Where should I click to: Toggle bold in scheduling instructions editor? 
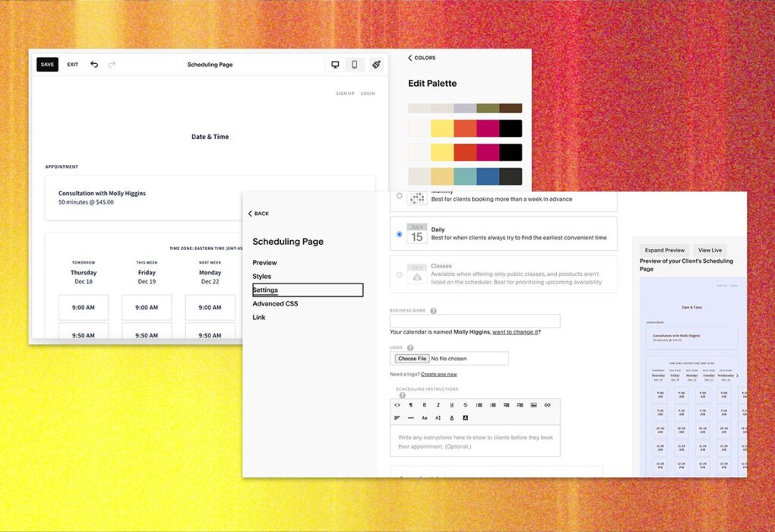424,405
